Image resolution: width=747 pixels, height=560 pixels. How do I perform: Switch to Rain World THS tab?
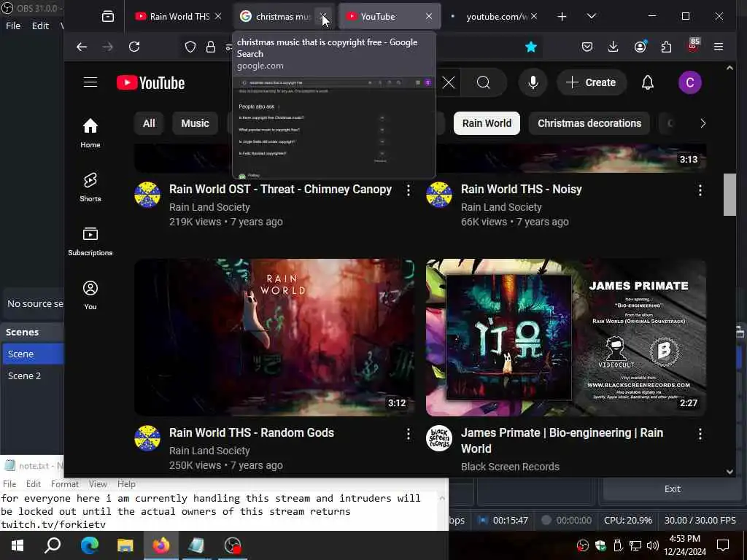[x=179, y=17]
